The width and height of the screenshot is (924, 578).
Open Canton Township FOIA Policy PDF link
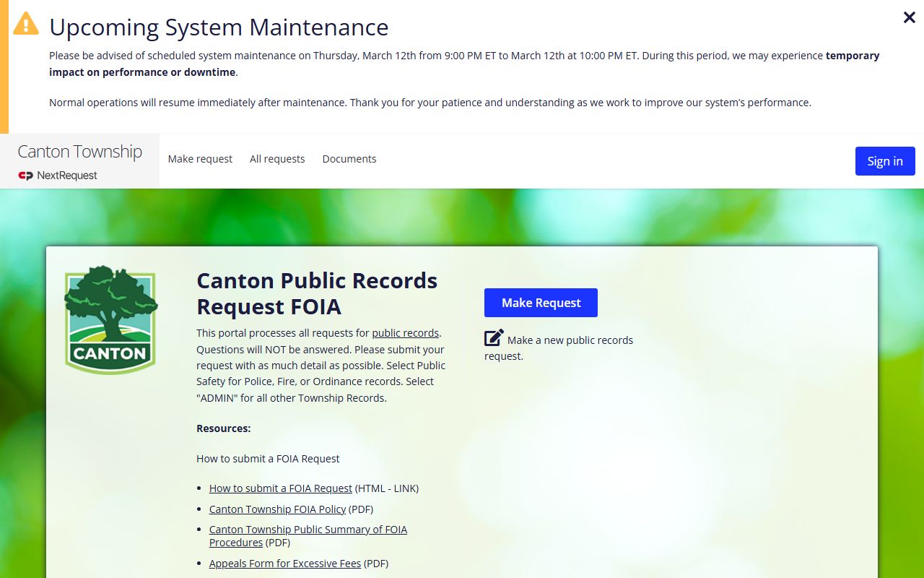[278, 509]
